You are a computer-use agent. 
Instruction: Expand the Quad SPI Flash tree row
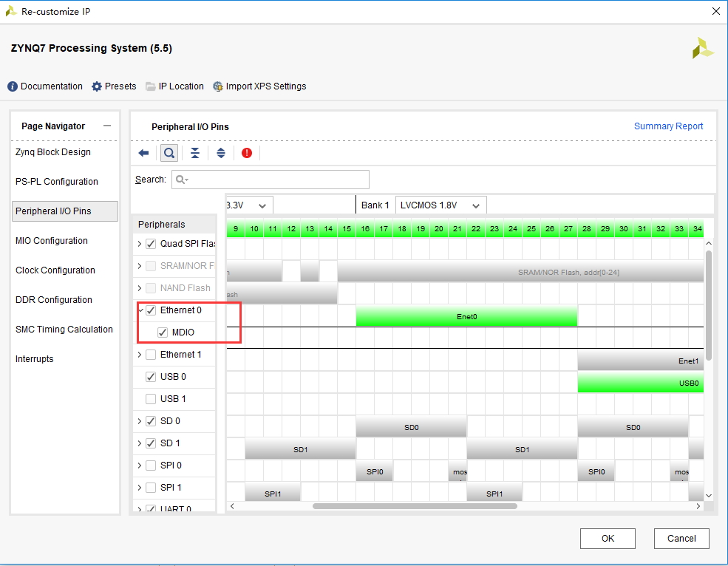140,244
